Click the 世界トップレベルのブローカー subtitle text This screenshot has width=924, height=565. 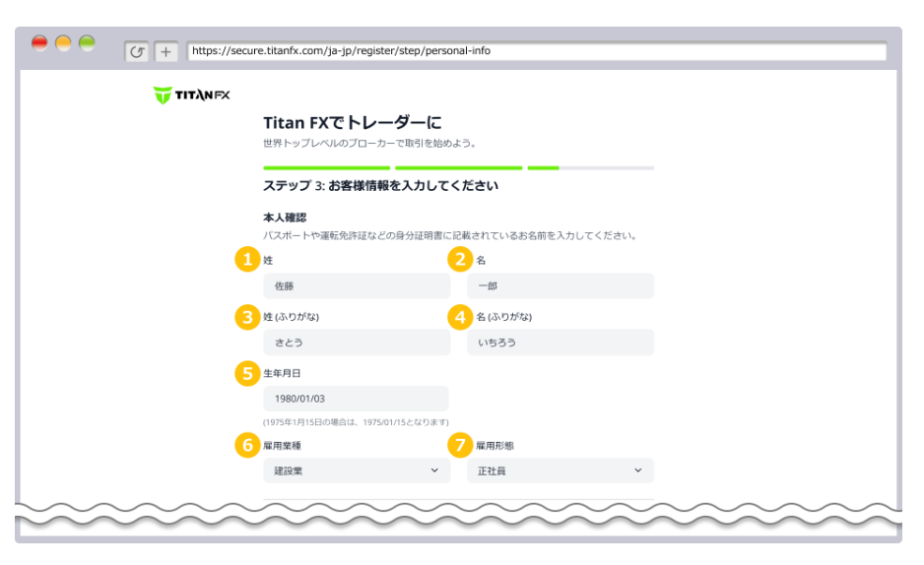coord(369,143)
